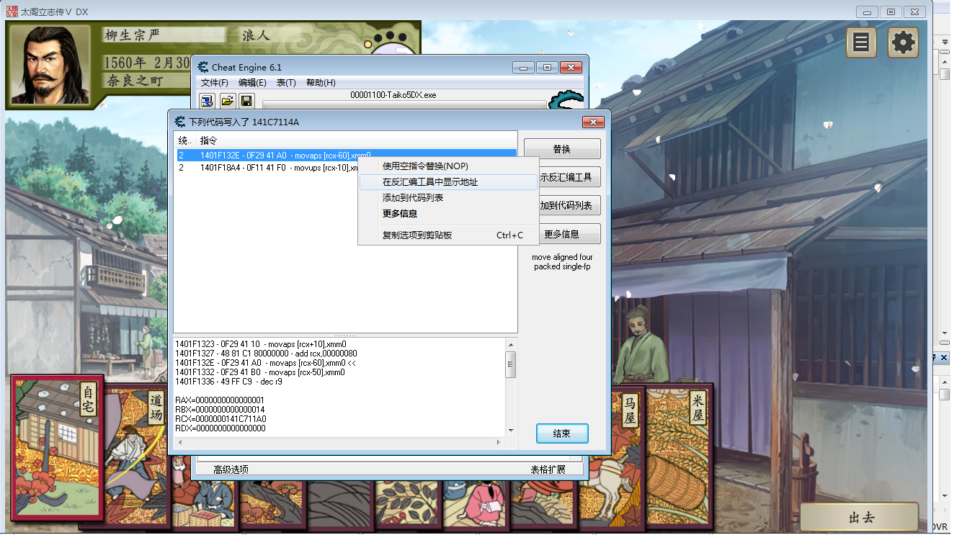This screenshot has width=980, height=553.
Task: Click the 加到代码列表 button on the right
Action: point(569,205)
